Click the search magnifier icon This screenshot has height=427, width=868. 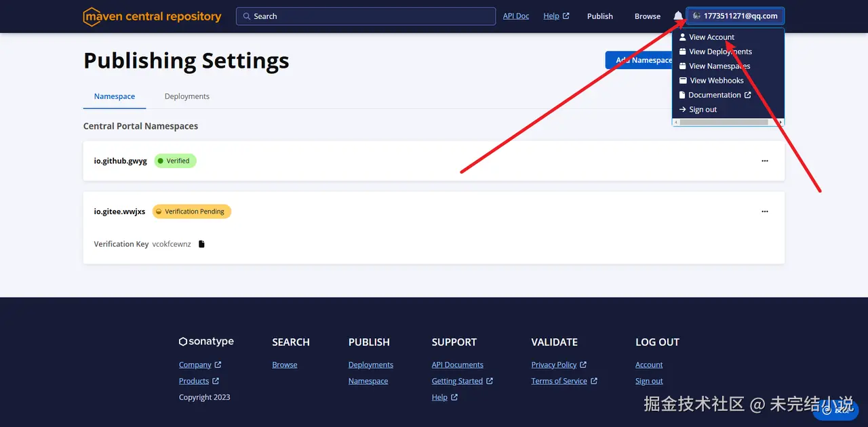click(x=247, y=16)
